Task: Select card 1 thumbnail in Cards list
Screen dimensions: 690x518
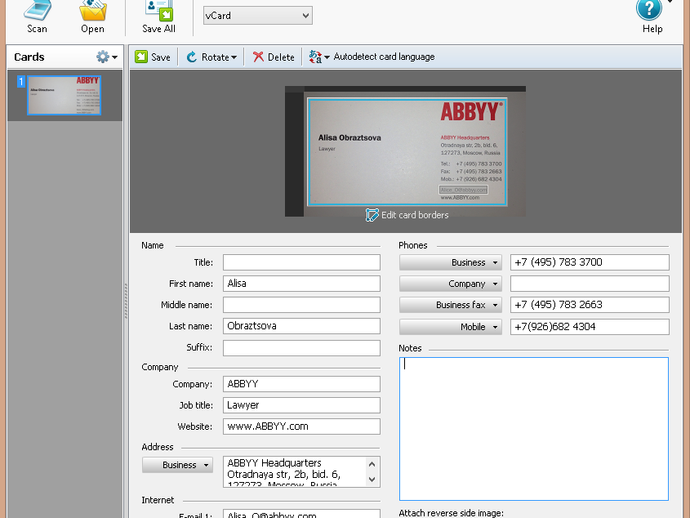Action: [x=64, y=95]
